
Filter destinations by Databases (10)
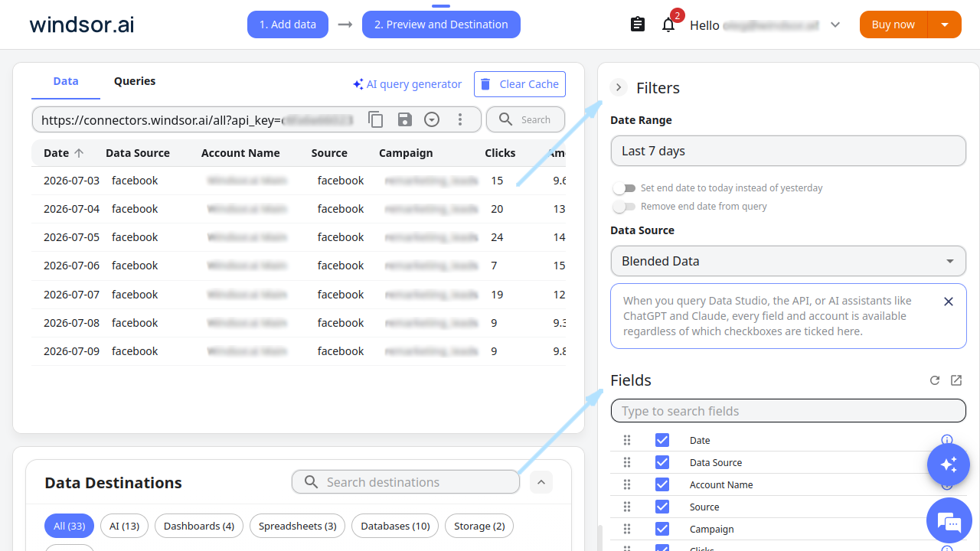(395, 526)
